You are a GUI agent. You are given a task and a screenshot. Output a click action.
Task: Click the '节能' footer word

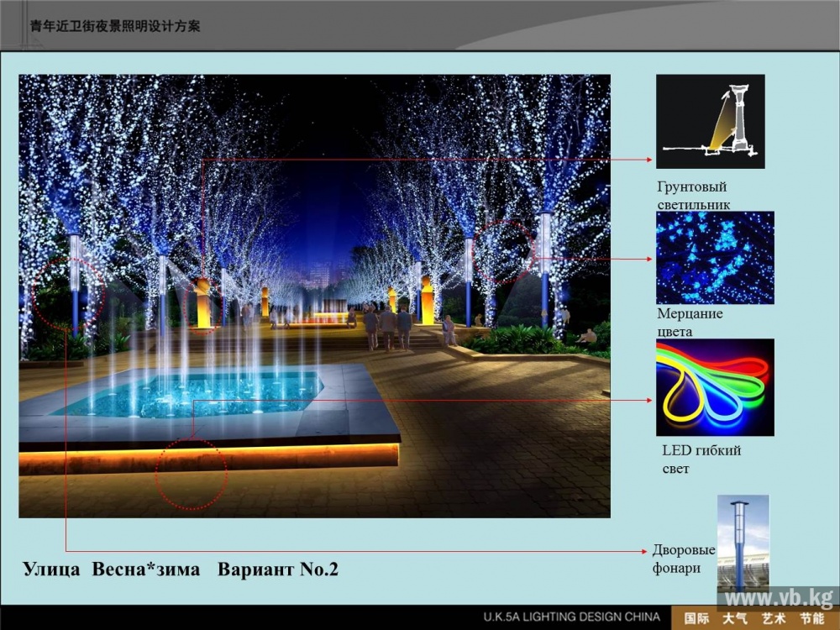[x=812, y=619]
